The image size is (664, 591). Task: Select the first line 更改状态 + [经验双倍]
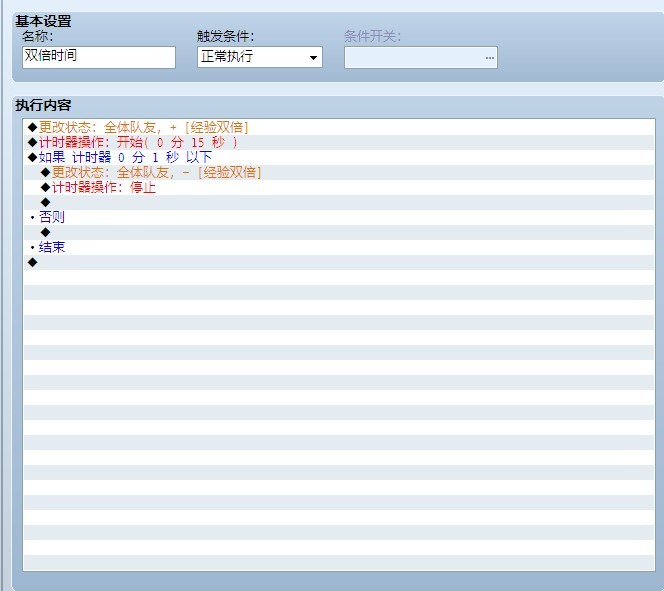339,127
